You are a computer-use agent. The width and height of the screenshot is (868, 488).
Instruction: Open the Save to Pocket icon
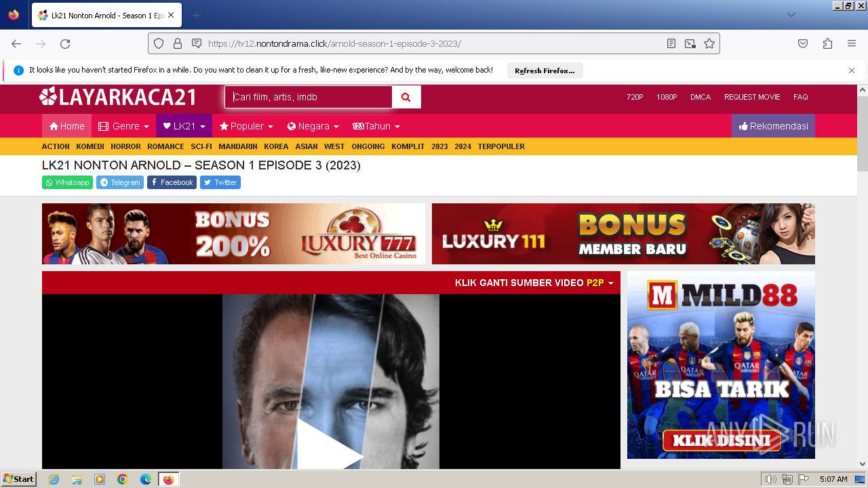803,43
